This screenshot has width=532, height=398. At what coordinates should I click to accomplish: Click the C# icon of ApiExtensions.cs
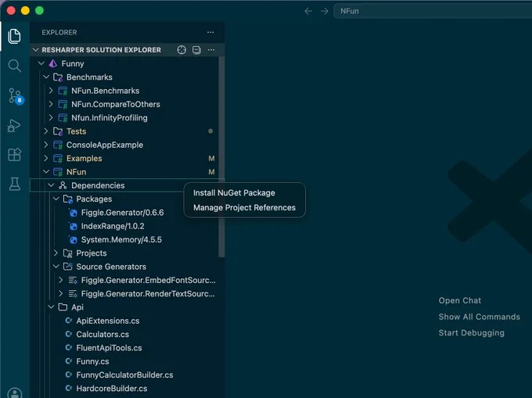click(69, 321)
